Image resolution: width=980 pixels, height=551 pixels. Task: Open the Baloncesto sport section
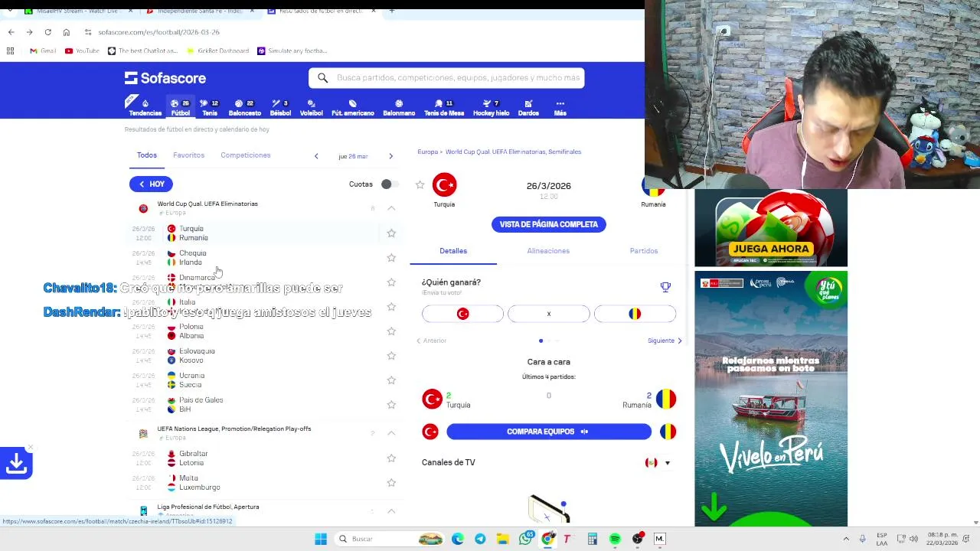(244, 107)
